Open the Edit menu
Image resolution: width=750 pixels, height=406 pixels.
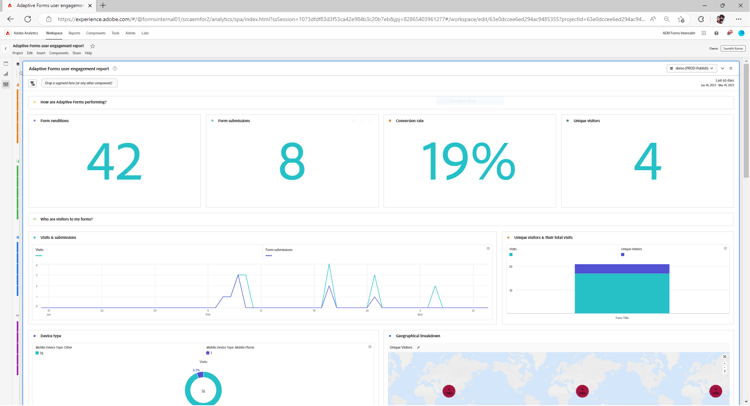tap(30, 53)
